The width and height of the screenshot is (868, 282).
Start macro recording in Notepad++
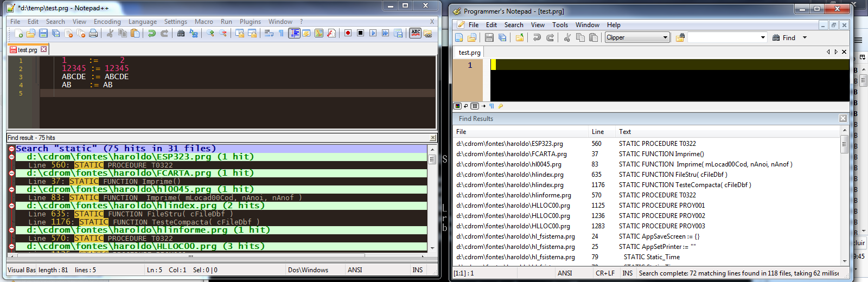click(348, 34)
